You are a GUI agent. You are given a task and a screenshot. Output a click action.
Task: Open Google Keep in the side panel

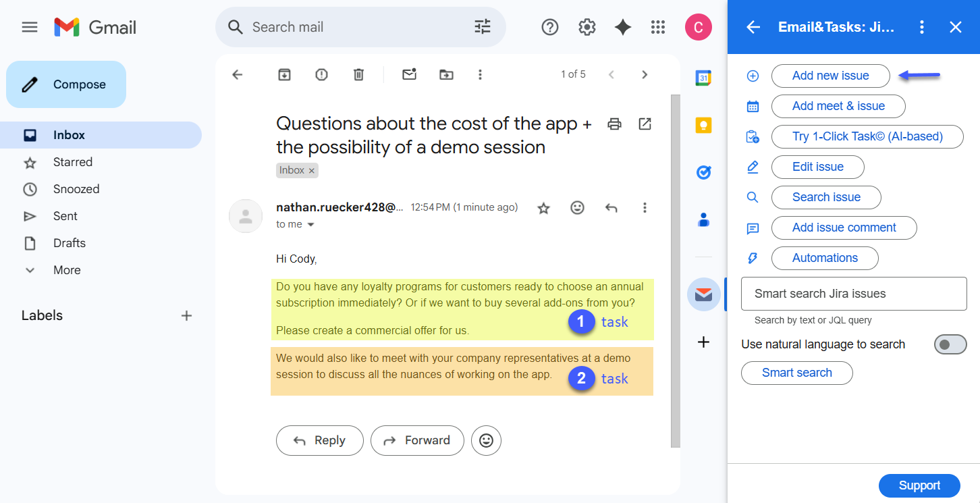pyautogui.click(x=703, y=126)
